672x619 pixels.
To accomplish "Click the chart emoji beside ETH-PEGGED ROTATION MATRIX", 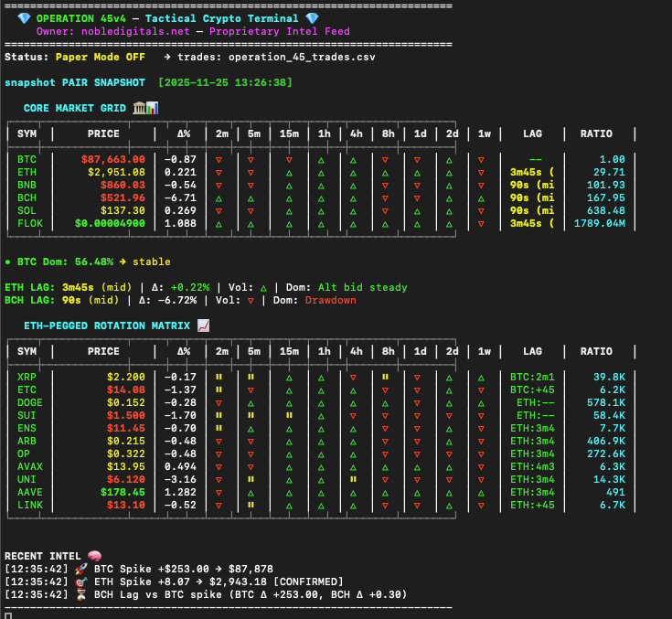I will pyautogui.click(x=203, y=325).
